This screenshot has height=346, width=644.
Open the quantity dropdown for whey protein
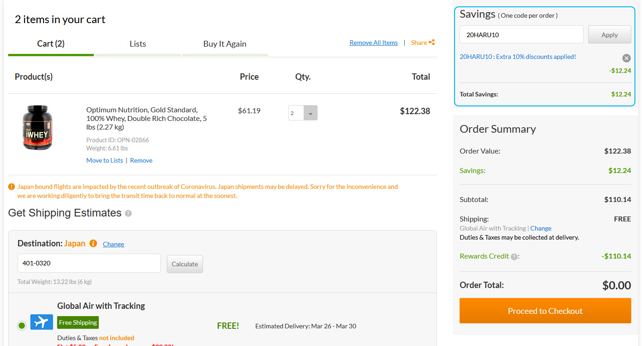tap(310, 113)
